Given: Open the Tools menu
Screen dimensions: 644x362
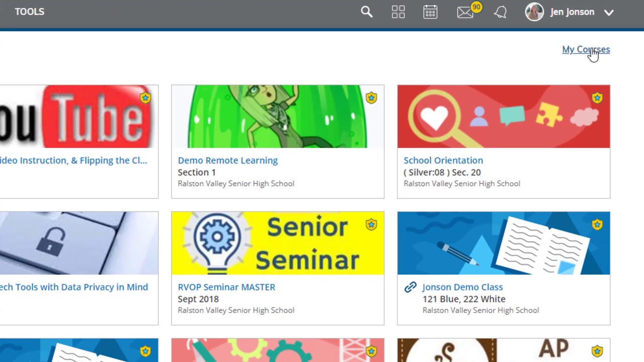Looking at the screenshot, I should (30, 12).
